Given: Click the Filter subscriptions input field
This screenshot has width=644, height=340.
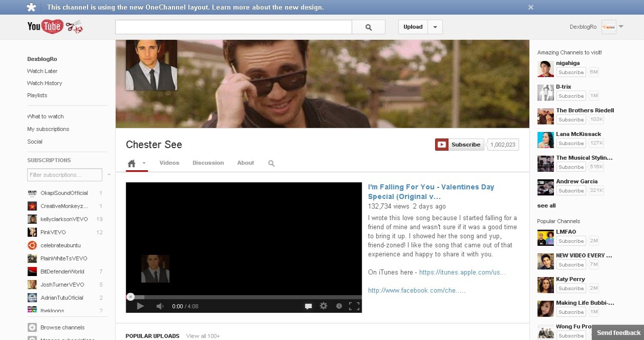Looking at the screenshot, I should tap(64, 175).
